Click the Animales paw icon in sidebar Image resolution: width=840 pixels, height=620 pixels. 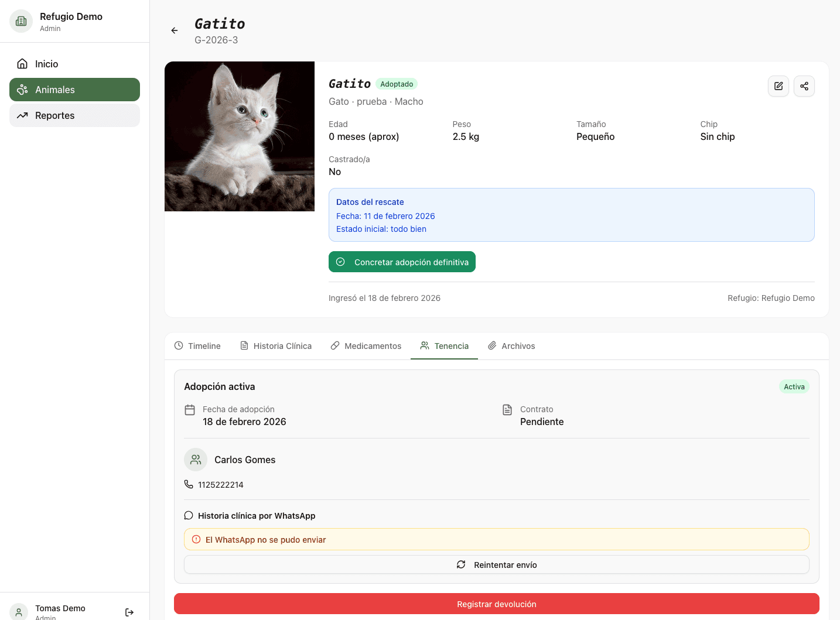coord(22,90)
